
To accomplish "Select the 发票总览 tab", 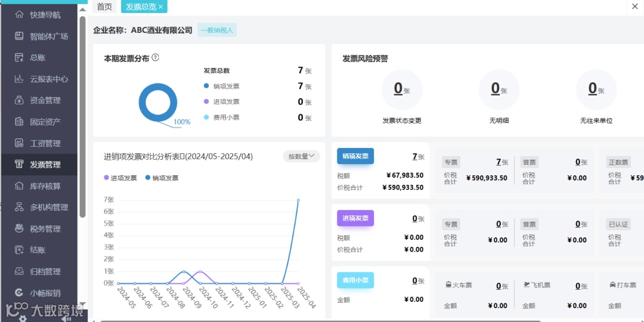I will (141, 7).
